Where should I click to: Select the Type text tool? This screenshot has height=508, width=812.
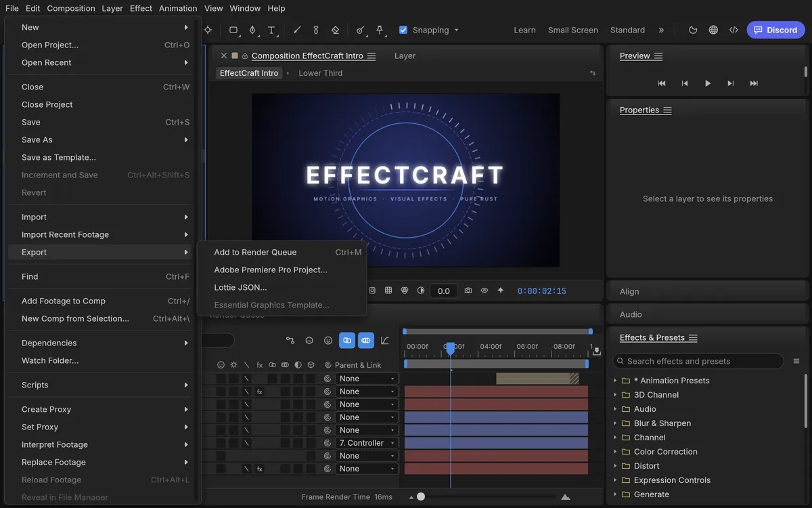click(271, 30)
